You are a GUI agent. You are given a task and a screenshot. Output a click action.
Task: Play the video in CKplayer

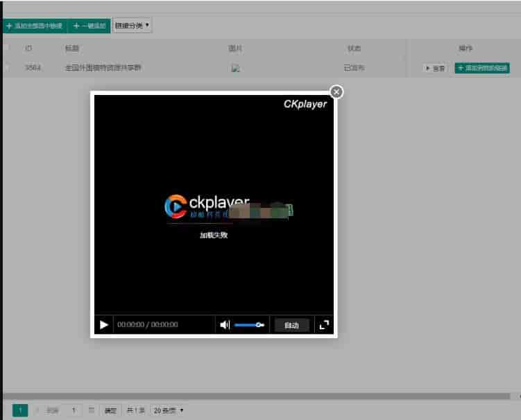tap(104, 325)
